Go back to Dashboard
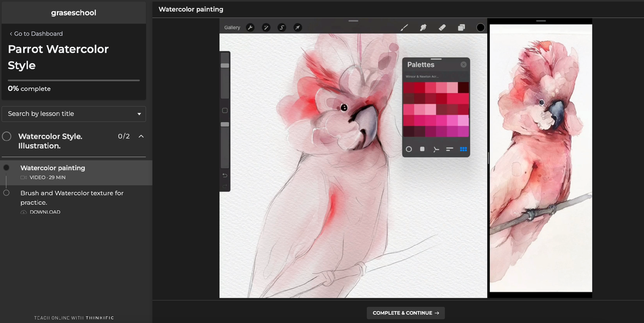Viewport: 644px width, 323px height. click(x=36, y=33)
